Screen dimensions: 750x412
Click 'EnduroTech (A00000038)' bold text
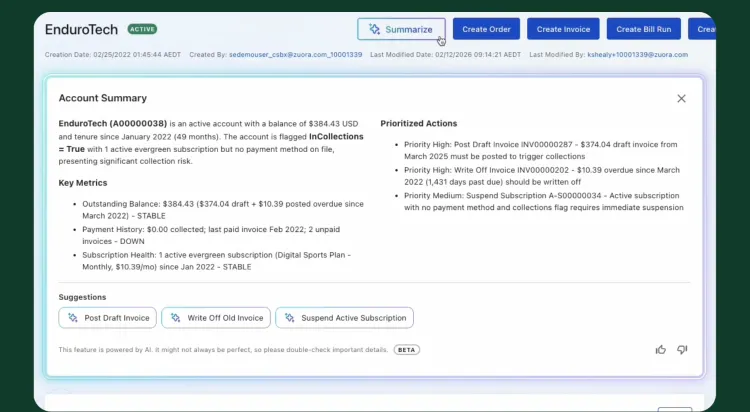pos(113,123)
